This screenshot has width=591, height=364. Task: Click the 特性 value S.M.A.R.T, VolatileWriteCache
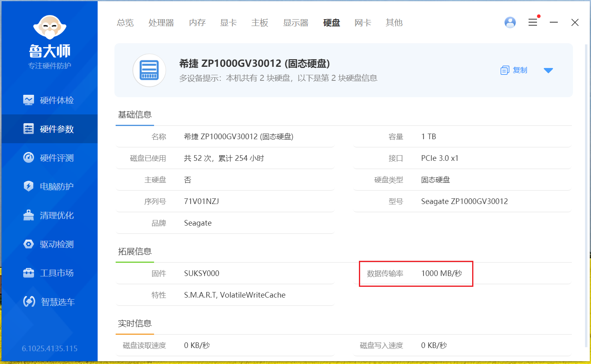[x=234, y=295]
